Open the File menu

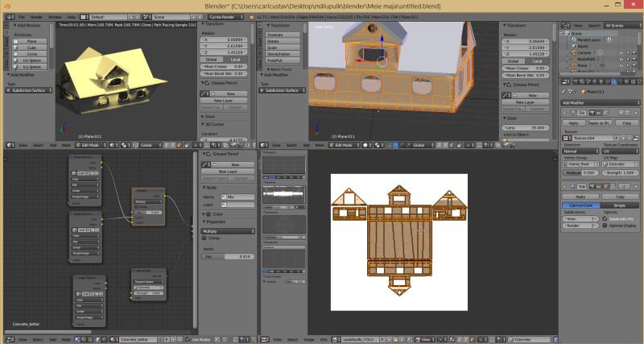[x=21, y=17]
